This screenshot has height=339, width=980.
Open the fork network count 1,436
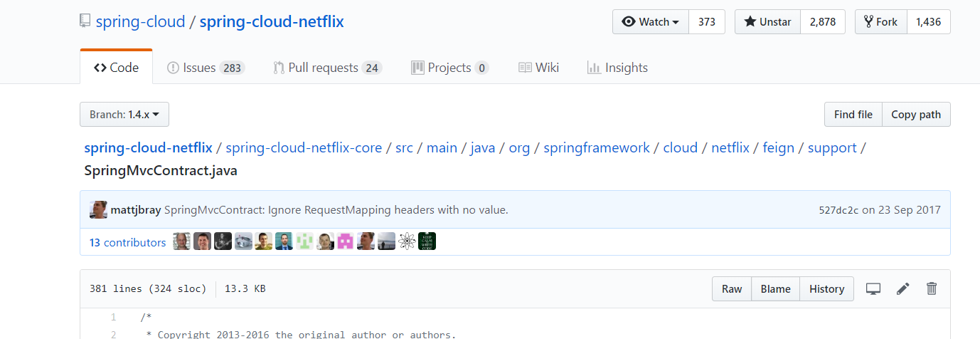point(928,22)
